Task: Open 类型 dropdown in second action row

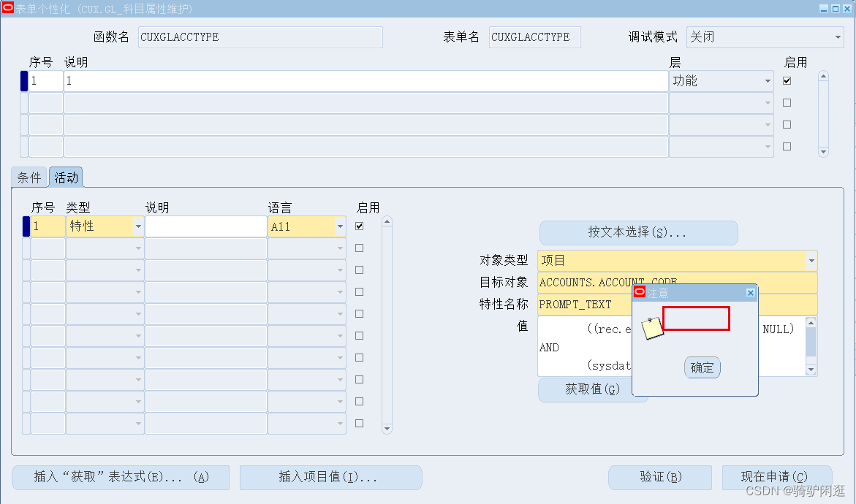Action: (138, 248)
